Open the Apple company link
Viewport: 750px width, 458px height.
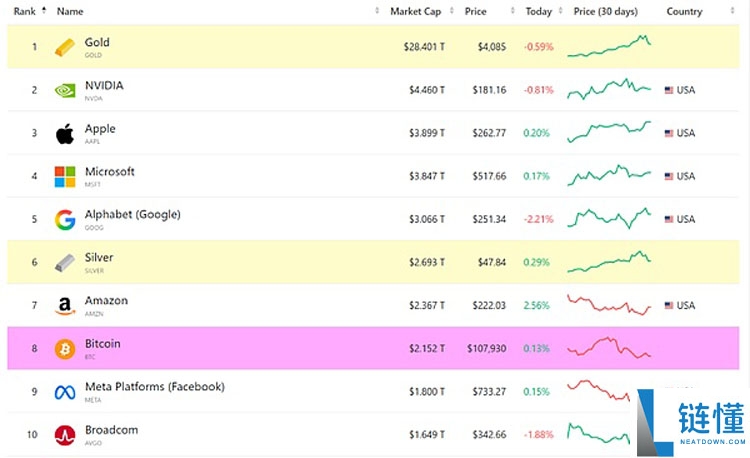pos(100,129)
